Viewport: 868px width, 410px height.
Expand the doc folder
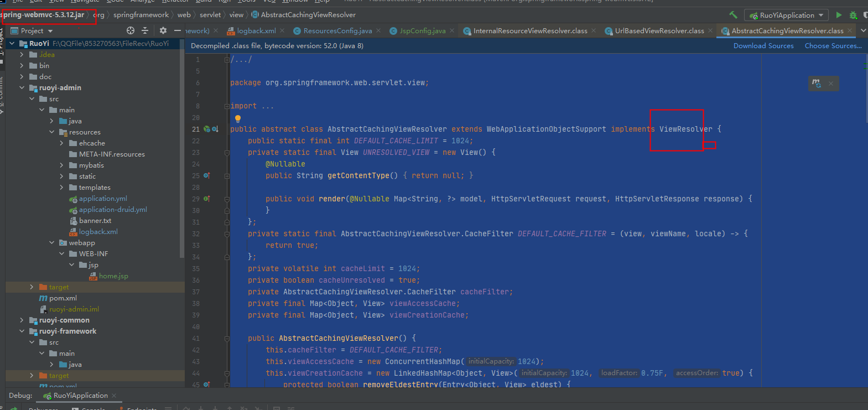coord(22,76)
